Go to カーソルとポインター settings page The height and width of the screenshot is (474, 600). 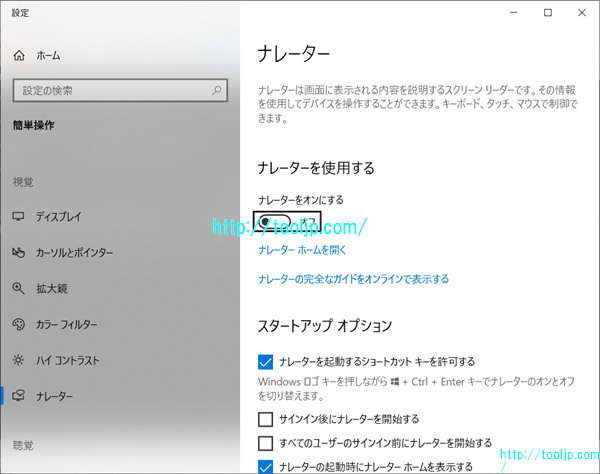point(74,252)
